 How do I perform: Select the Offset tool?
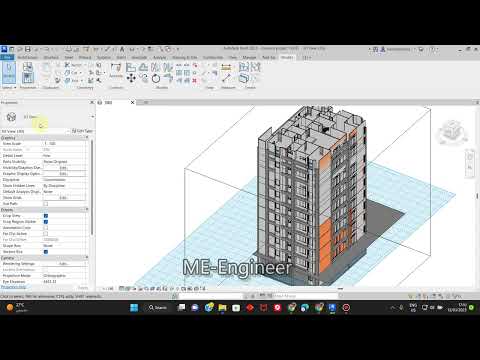[x=143, y=67]
